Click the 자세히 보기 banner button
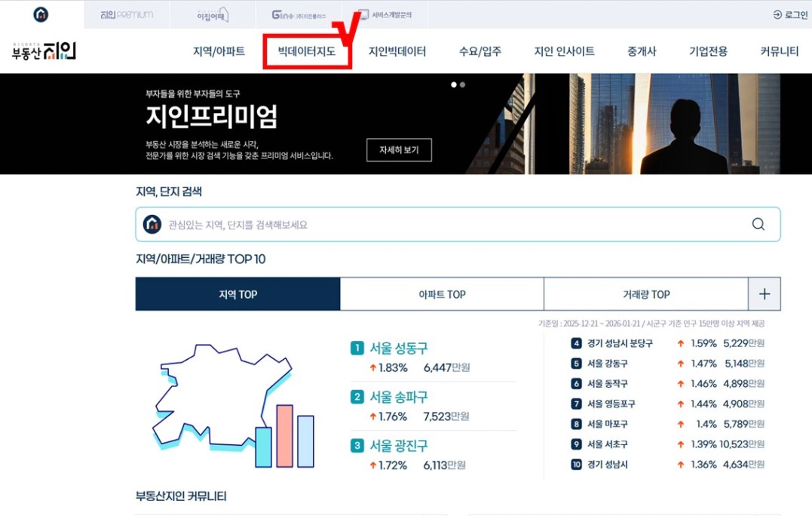 click(x=399, y=149)
